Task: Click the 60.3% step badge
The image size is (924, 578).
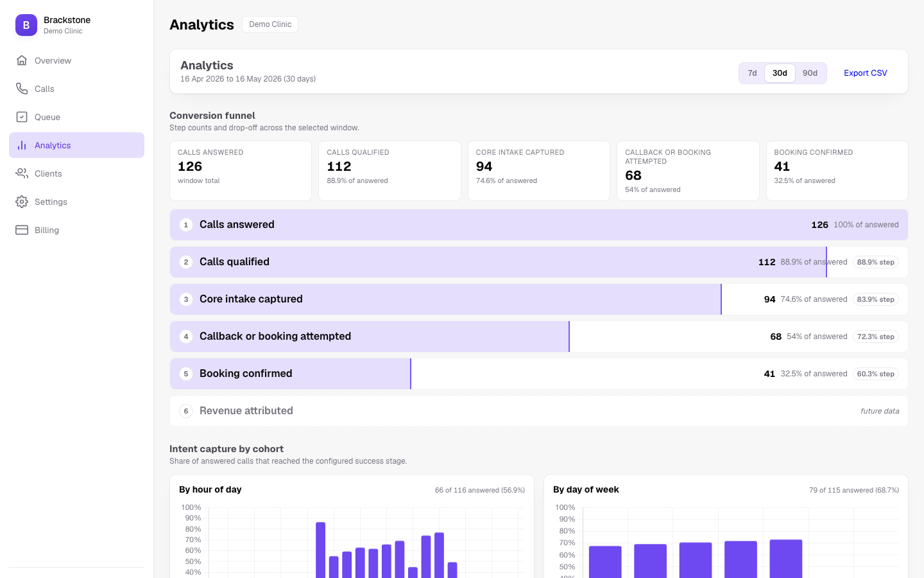Action: pos(876,374)
